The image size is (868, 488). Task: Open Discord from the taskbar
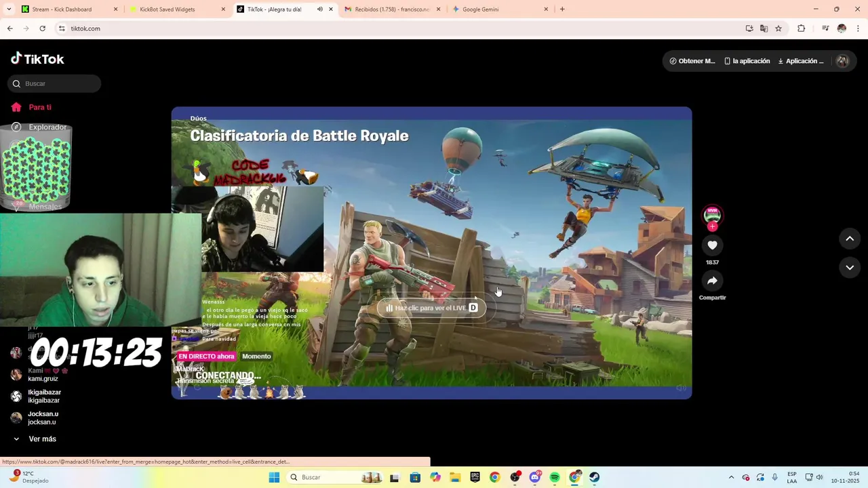coord(535,477)
